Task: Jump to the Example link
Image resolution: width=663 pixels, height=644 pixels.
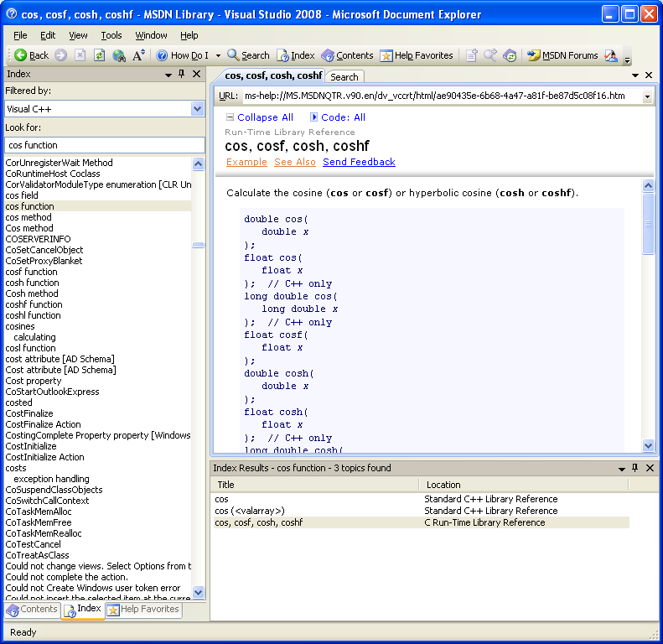Action: point(246,162)
